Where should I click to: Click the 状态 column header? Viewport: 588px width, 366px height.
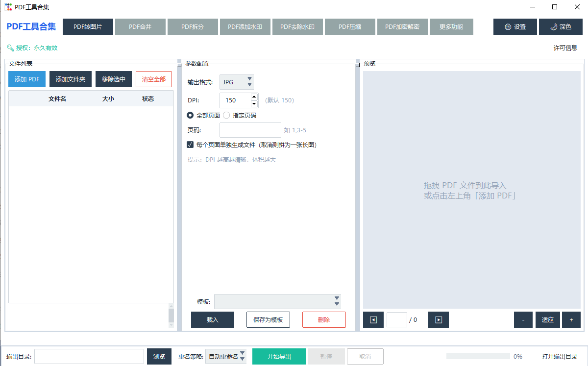coord(148,99)
